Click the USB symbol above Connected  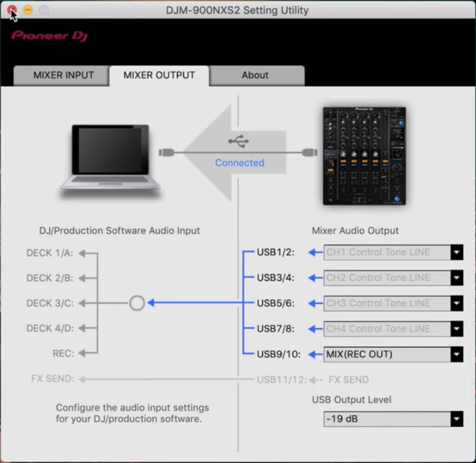click(x=239, y=141)
